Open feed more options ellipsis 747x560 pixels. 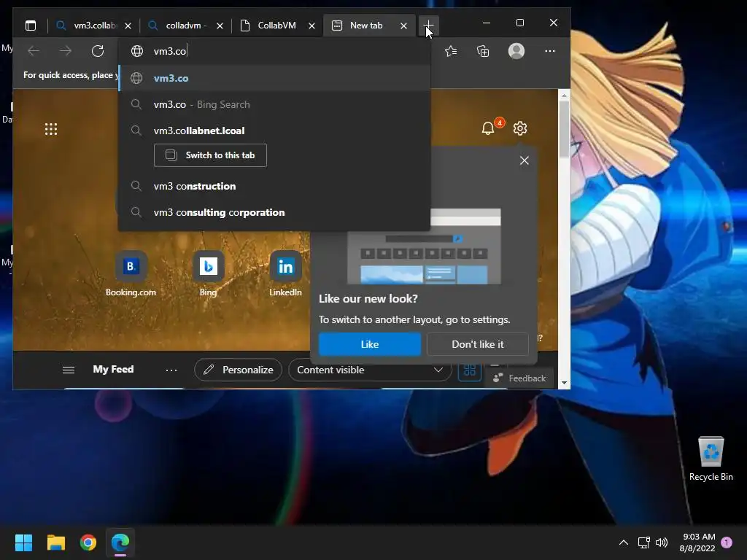click(171, 370)
